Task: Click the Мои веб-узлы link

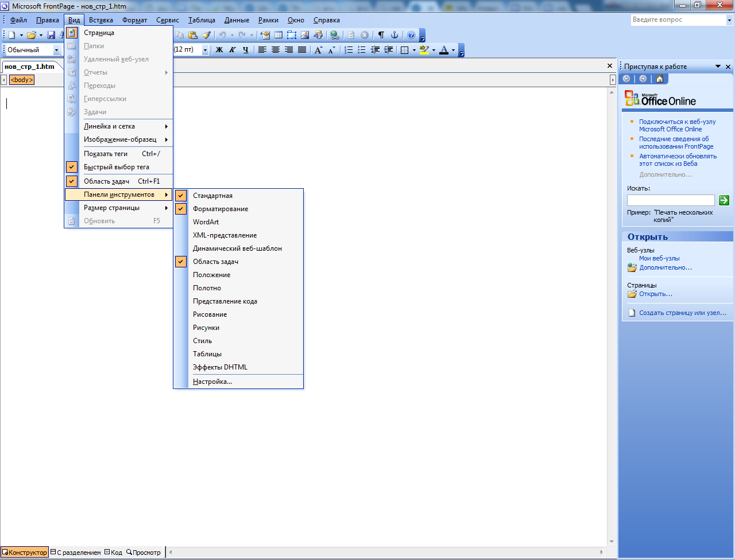Action: tap(659, 258)
